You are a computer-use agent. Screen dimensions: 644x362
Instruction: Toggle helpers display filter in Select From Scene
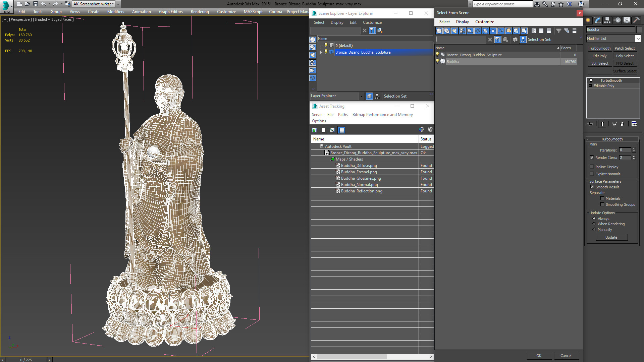click(470, 31)
